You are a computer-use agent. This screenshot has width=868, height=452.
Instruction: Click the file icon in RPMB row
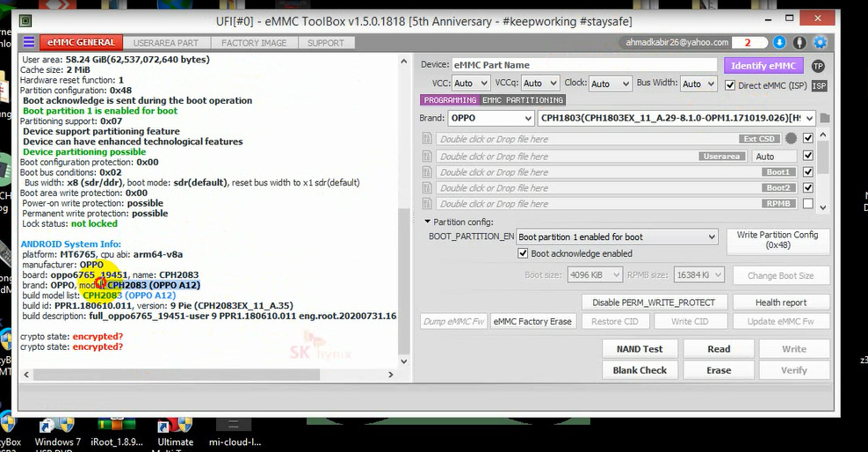427,204
